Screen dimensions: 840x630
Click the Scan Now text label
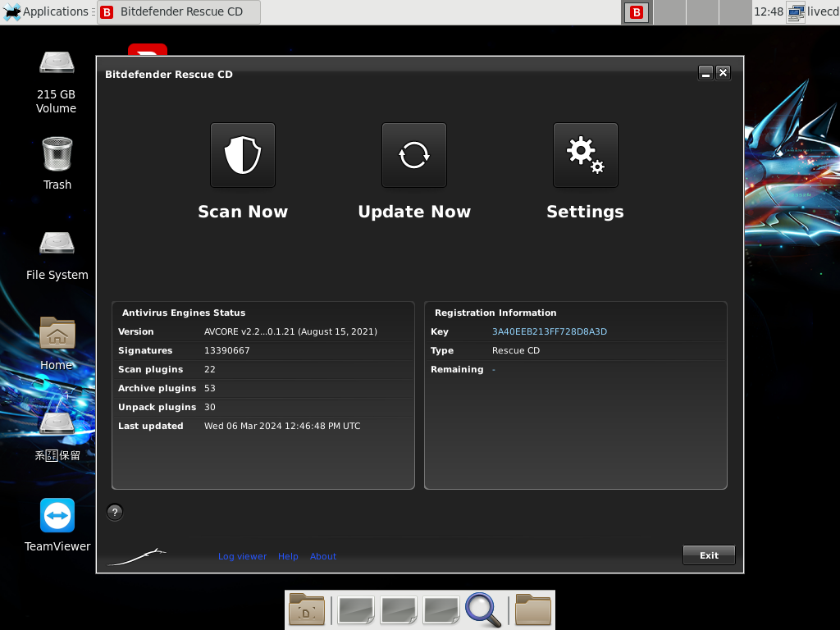[x=243, y=212]
